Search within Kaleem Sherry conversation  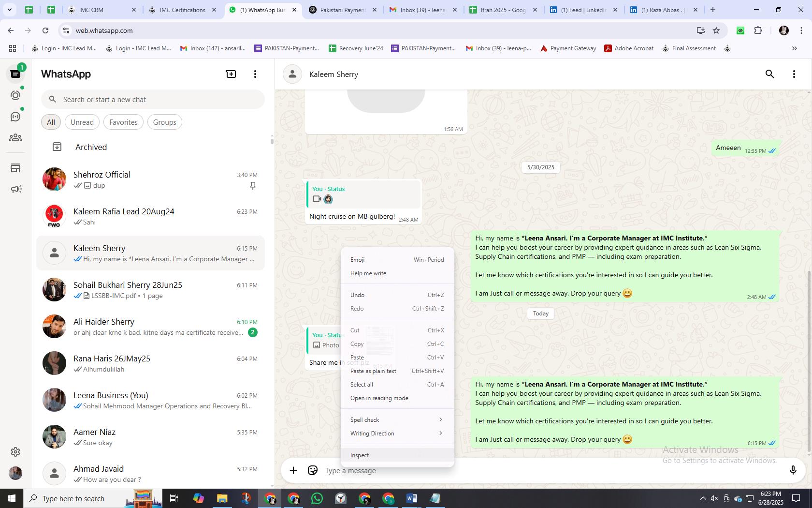click(x=770, y=74)
